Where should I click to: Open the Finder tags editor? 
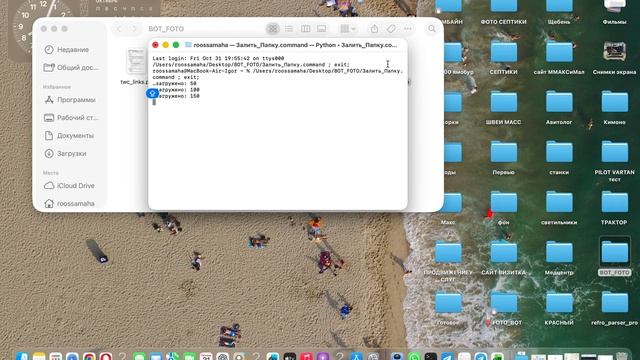point(391,29)
